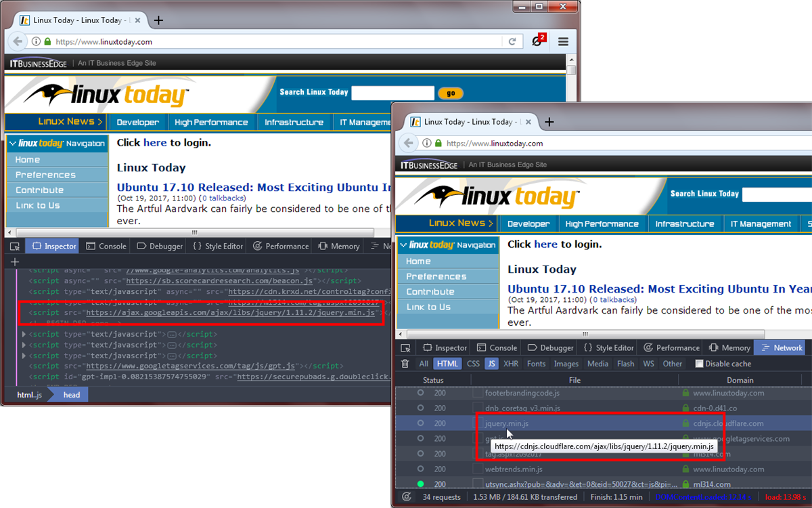
Task: Toggle the CSS request filter
Action: (473, 364)
